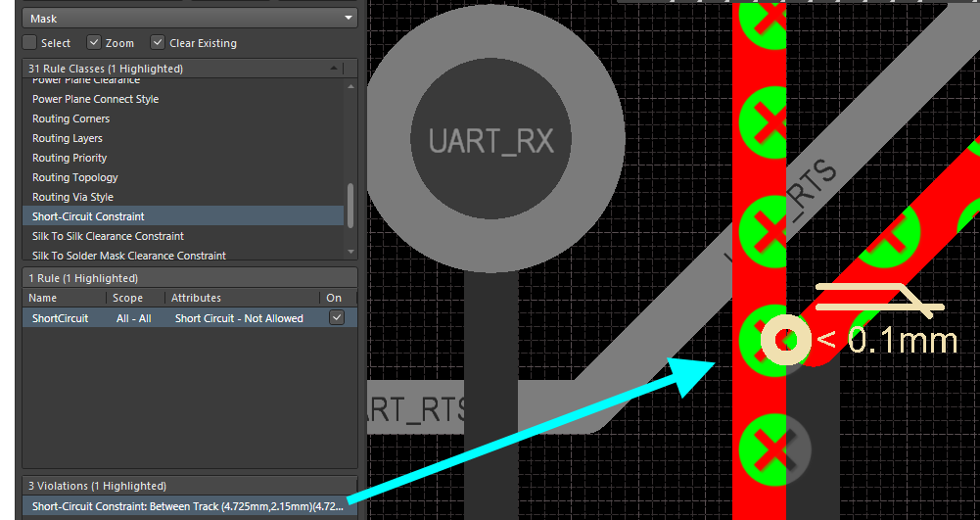This screenshot has height=520, width=980.
Task: Uncheck the Clear Existing option
Action: pos(157,43)
